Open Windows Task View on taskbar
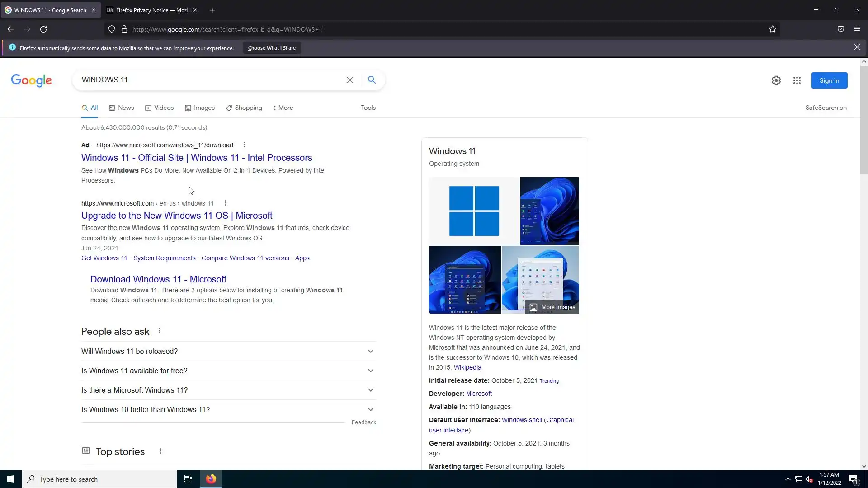 (188, 479)
